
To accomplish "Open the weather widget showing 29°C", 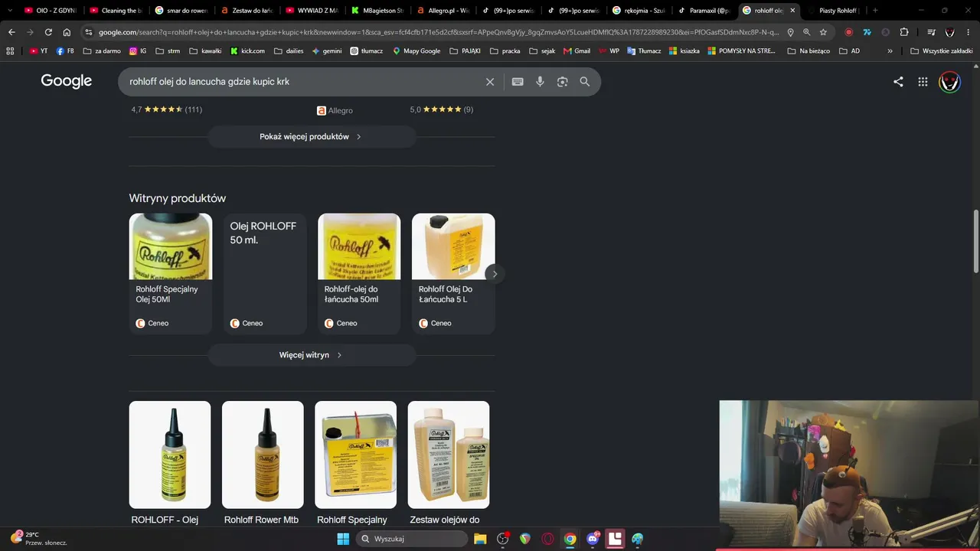I will click(x=39, y=539).
